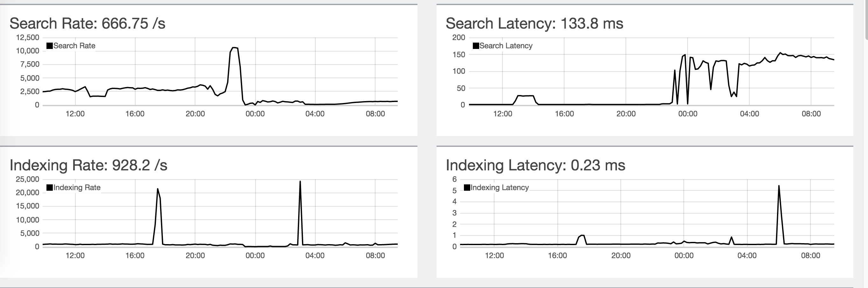Click the Search Rate peak above 10,000

tap(234, 48)
